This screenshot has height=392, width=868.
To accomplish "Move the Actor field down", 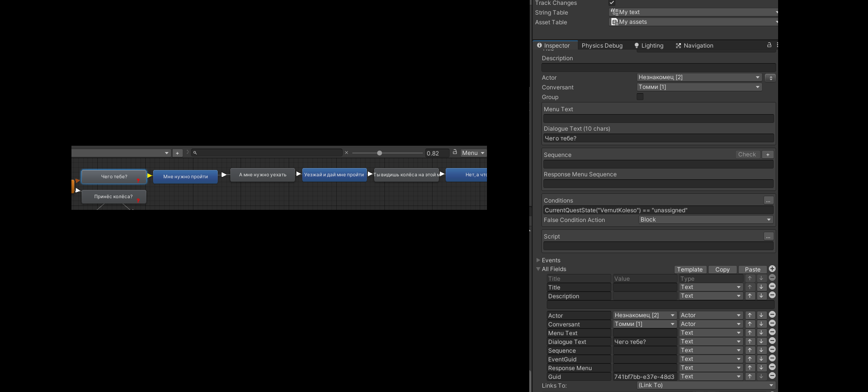I will point(762,315).
